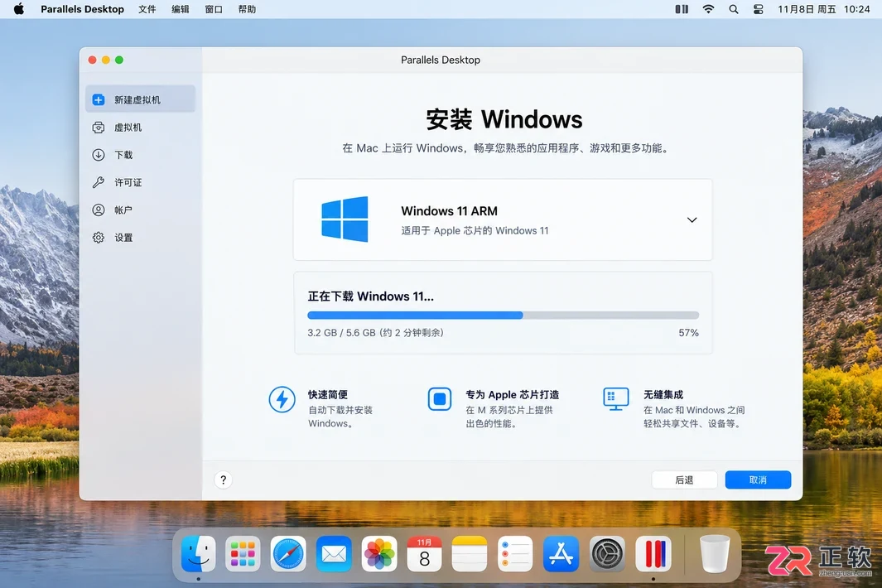Open Notes from the Dock
Image resolution: width=882 pixels, height=588 pixels.
(470, 554)
